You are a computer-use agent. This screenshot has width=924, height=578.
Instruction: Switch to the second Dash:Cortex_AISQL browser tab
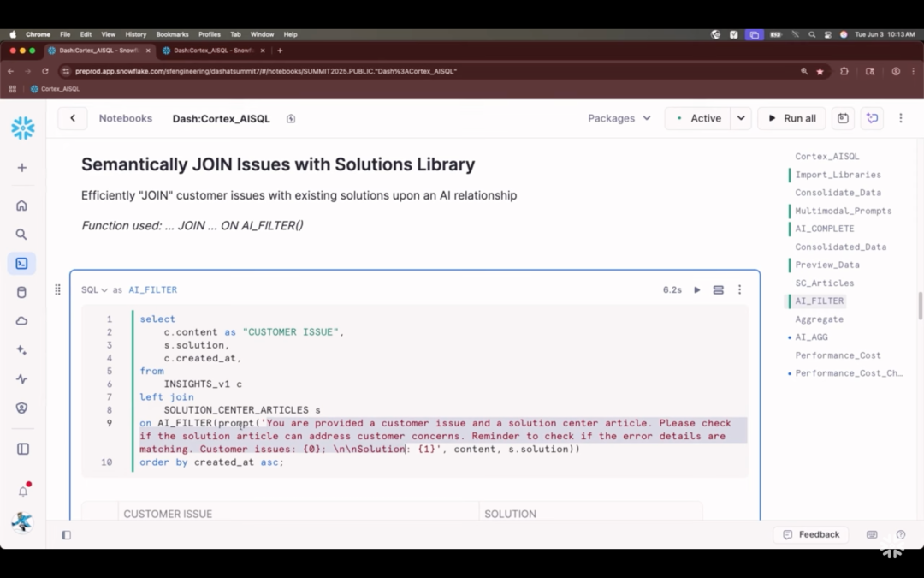coord(215,51)
